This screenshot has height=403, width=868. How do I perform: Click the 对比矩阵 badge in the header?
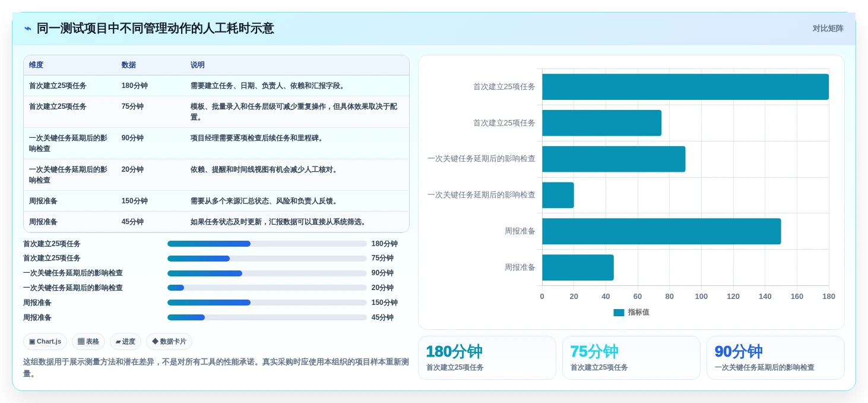click(x=828, y=29)
